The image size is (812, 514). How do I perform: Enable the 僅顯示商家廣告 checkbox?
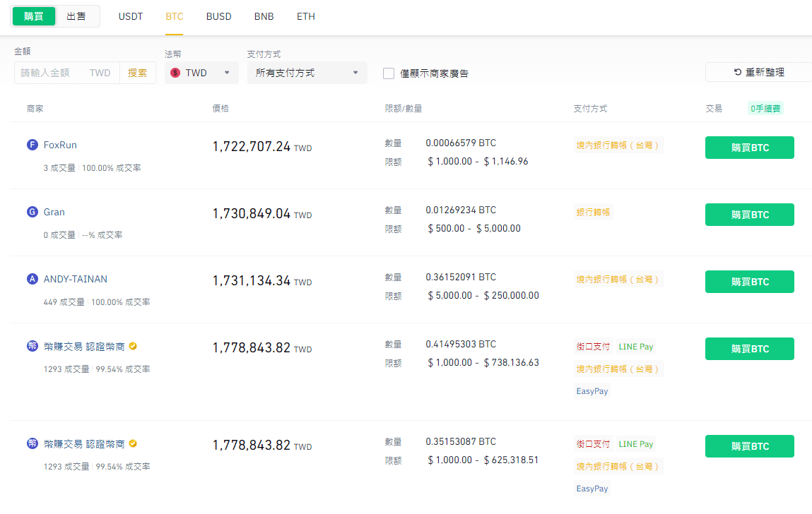tap(388, 72)
